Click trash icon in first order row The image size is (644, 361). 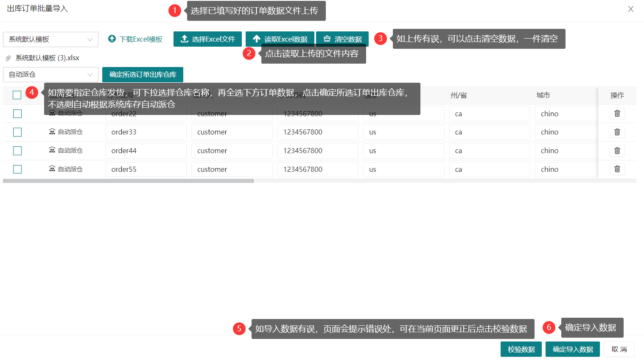pyautogui.click(x=617, y=113)
